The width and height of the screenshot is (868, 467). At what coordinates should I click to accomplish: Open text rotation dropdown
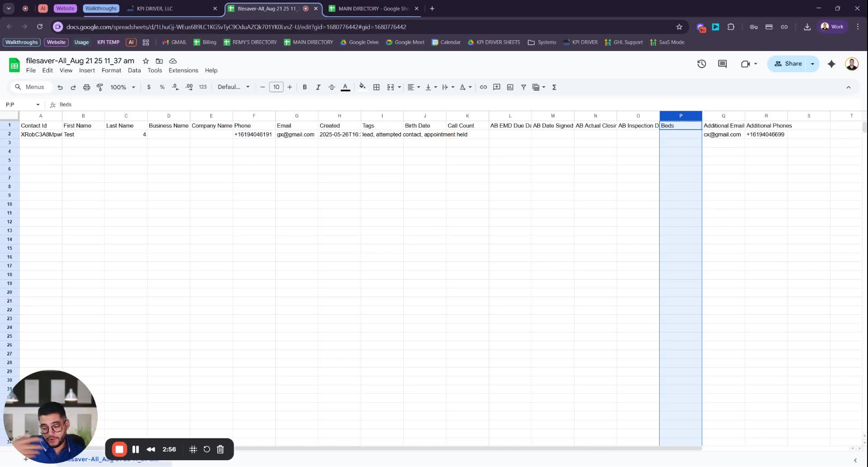[x=466, y=87]
